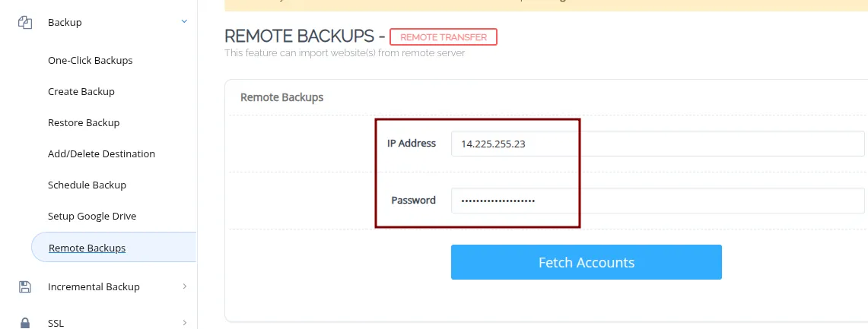Go to Create Backup

point(81,92)
